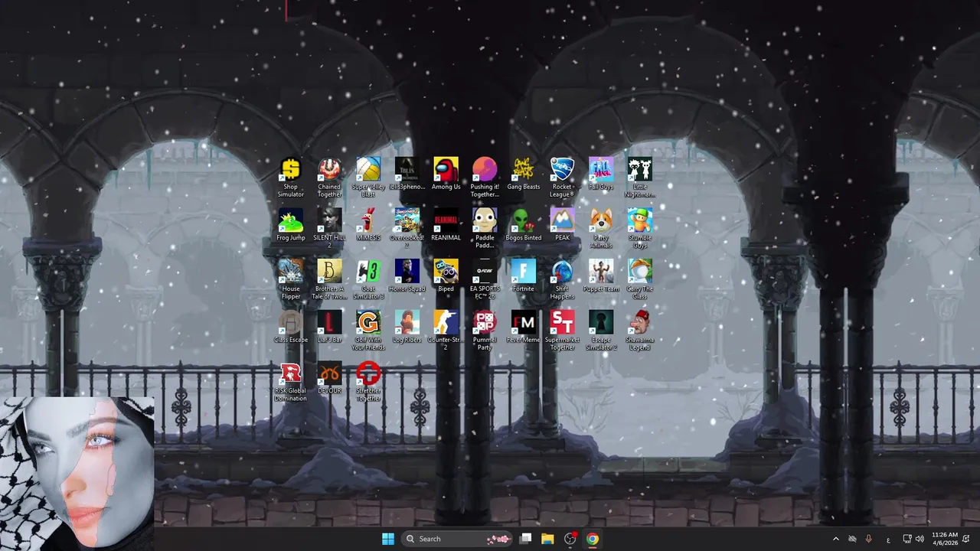Select the Frog Jump desktop icon
Image resolution: width=980 pixels, height=551 pixels.
coord(291,225)
